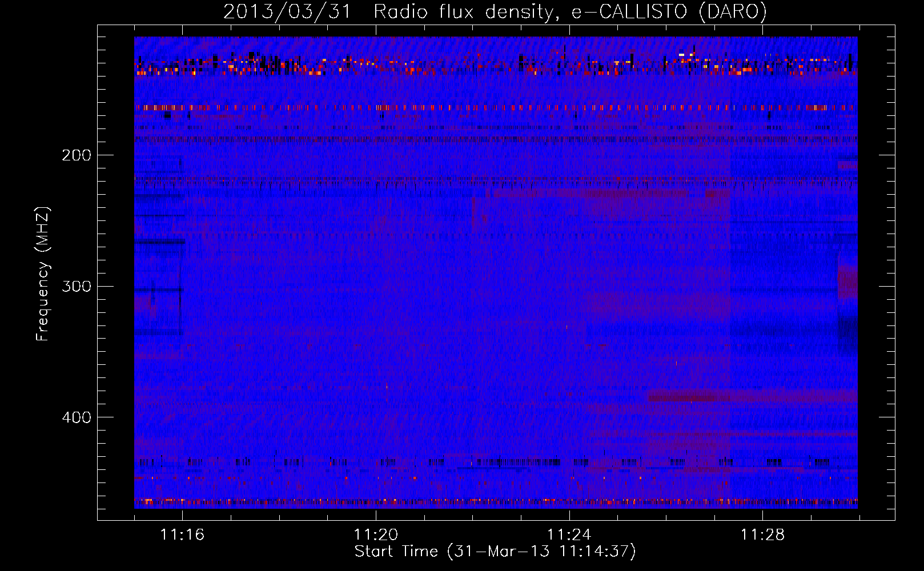
Task: Click the plot title mentioning e-CALLISTO (DARO)
Action: click(x=495, y=12)
